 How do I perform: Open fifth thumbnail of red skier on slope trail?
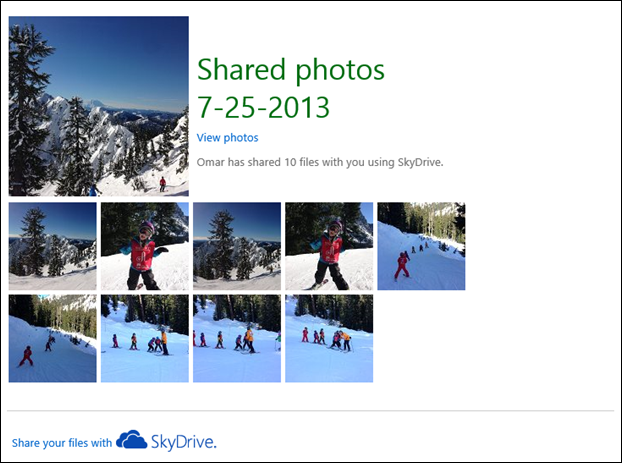pos(421,246)
